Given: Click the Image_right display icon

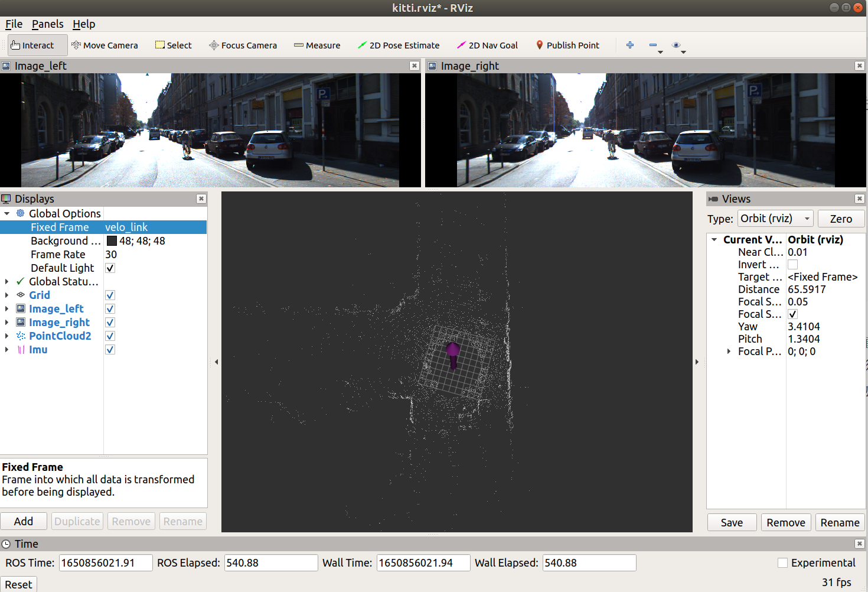Looking at the screenshot, I should [21, 322].
